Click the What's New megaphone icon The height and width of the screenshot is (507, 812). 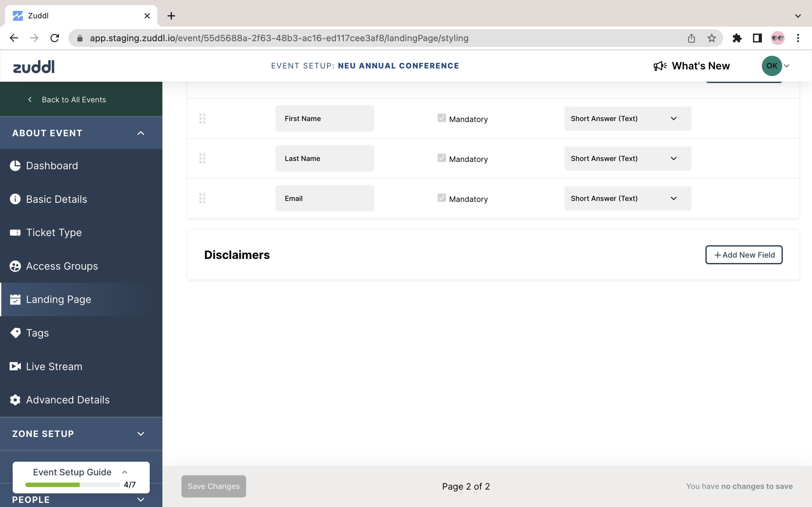point(660,66)
